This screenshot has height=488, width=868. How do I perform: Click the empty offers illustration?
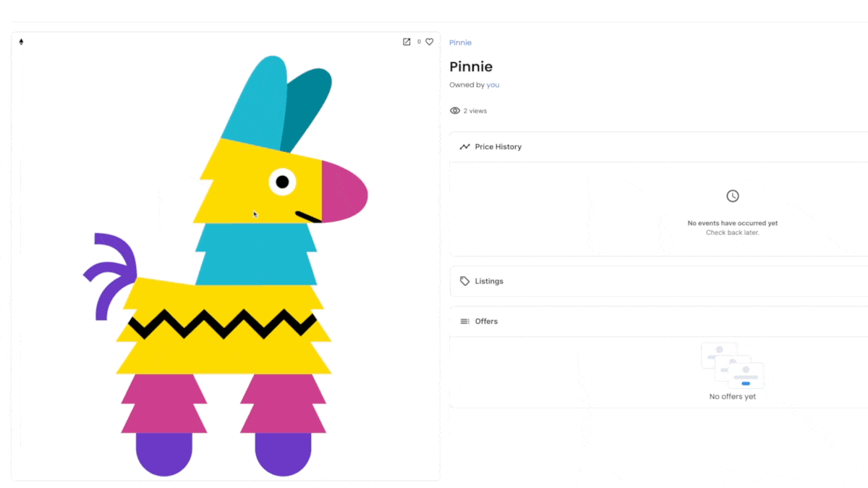pos(733,366)
